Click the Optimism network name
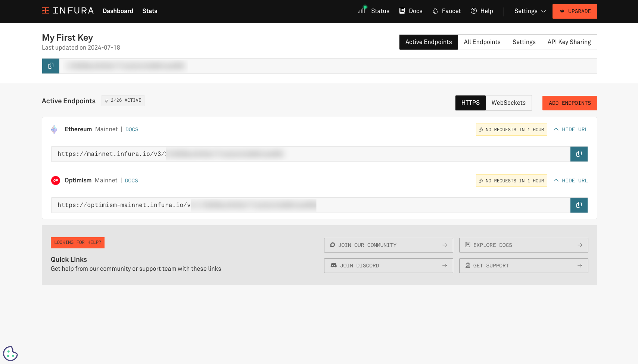638x364 pixels. coord(78,180)
